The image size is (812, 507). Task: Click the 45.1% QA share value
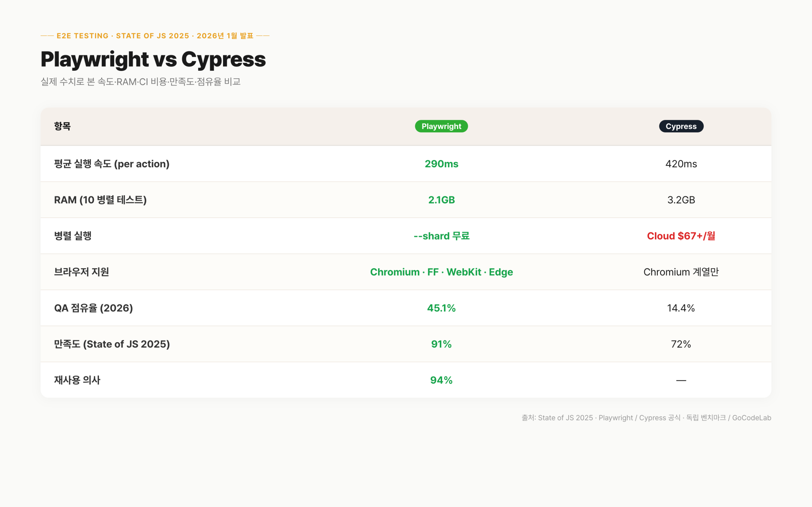tap(441, 308)
